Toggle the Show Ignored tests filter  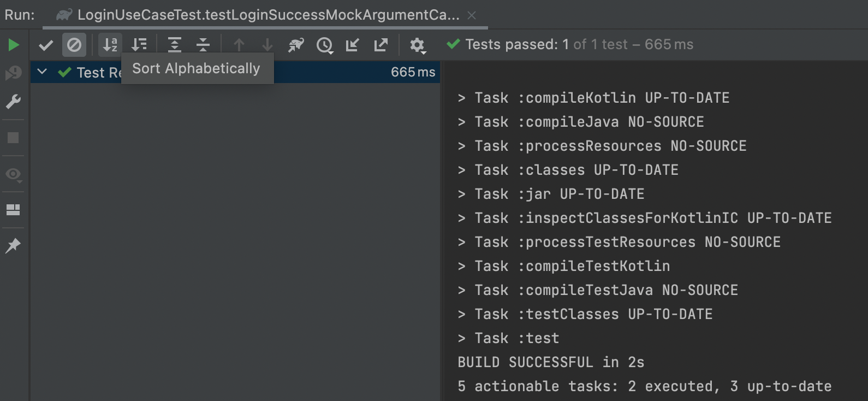74,45
